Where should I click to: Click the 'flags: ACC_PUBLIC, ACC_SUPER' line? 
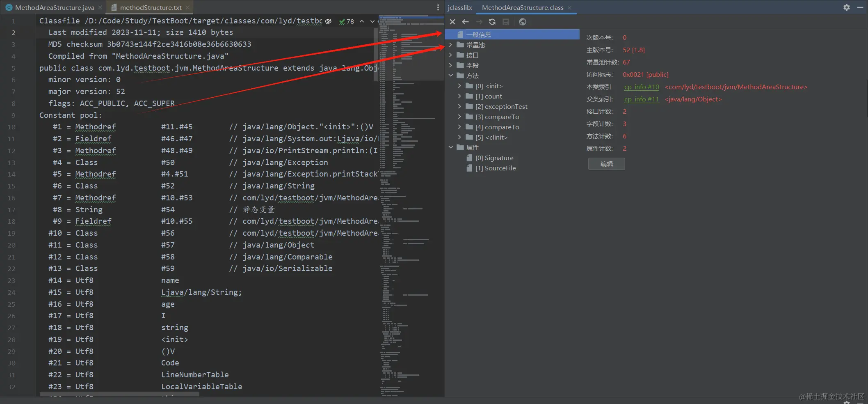click(111, 103)
